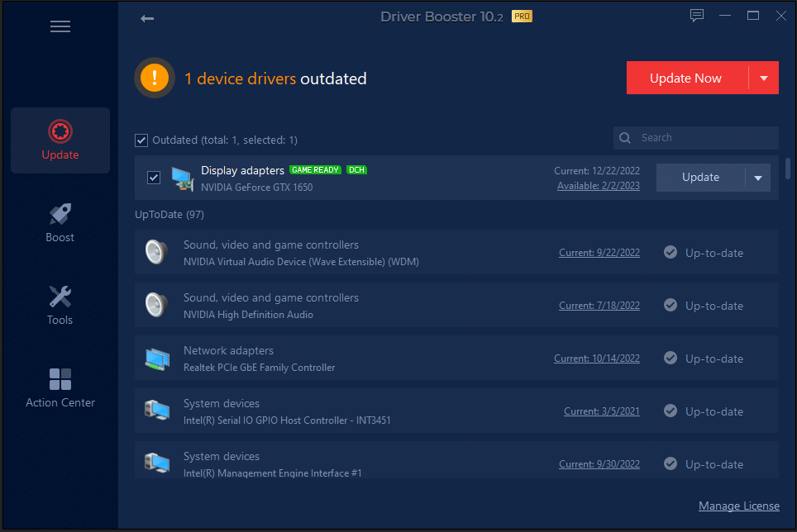Open Current: 7/18/2022 driver details link
This screenshot has height=532, width=797.
click(x=599, y=306)
